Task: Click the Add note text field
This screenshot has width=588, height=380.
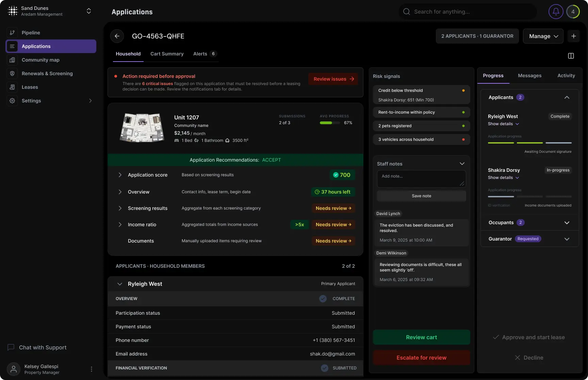Action: click(x=422, y=179)
